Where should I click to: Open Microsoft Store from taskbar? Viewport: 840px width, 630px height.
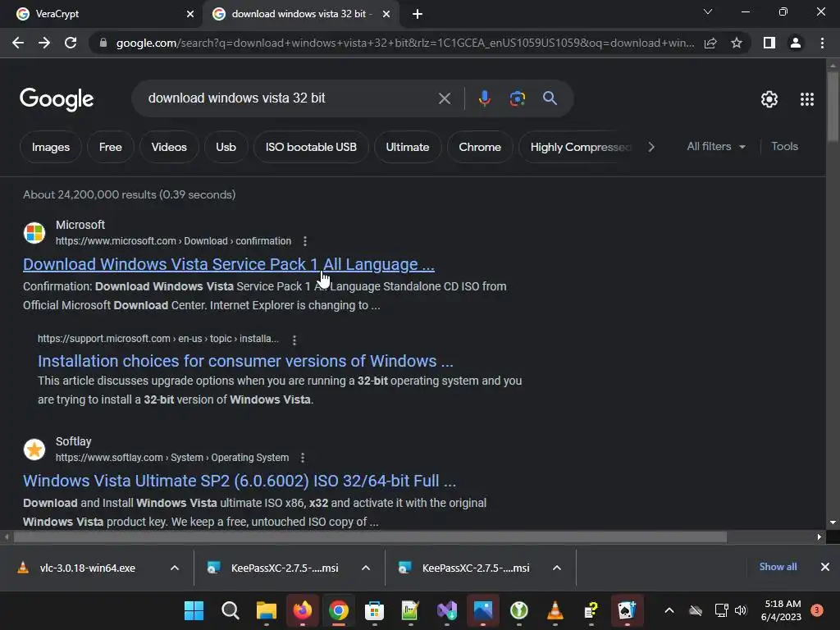pos(374,610)
